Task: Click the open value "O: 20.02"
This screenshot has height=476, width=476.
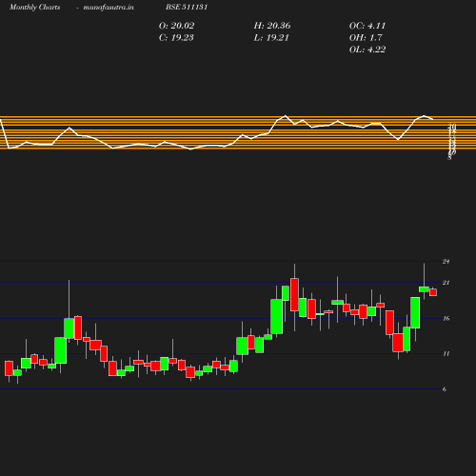Action: [176, 26]
